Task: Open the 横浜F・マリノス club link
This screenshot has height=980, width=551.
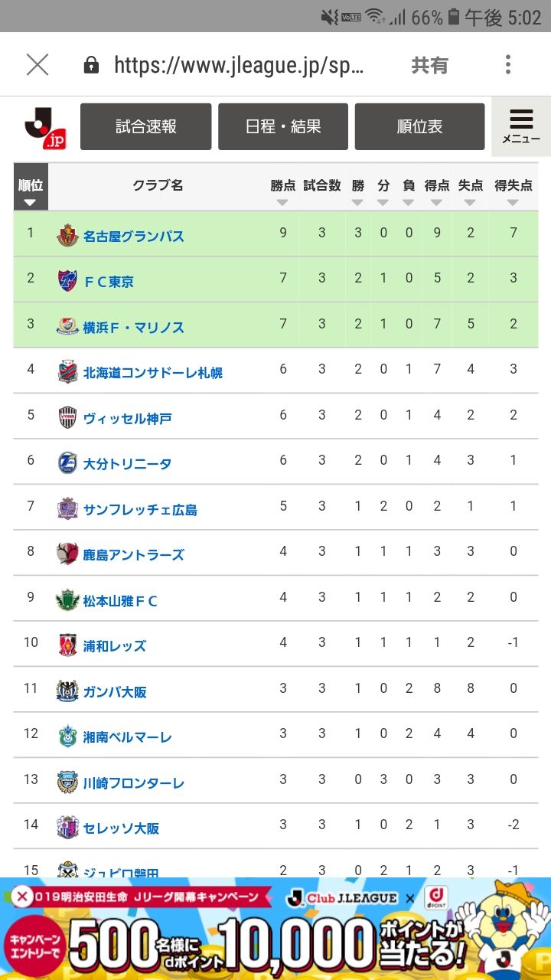Action: click(x=133, y=327)
